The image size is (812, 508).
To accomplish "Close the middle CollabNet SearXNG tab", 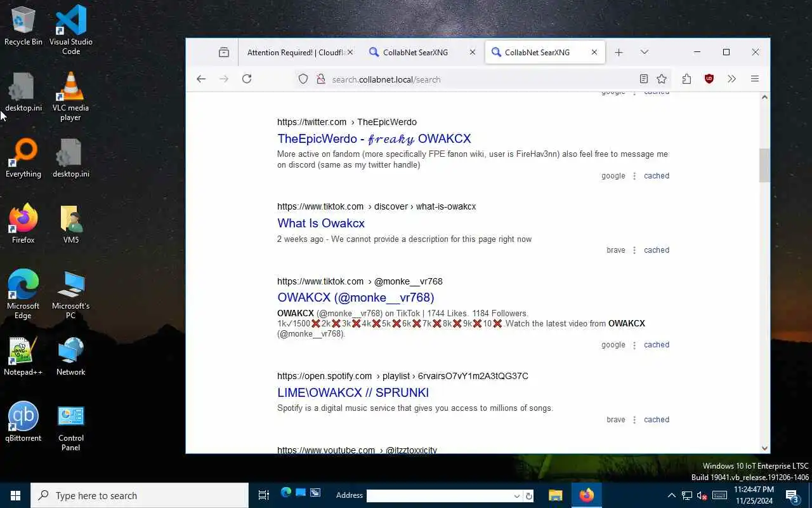I will click(472, 52).
